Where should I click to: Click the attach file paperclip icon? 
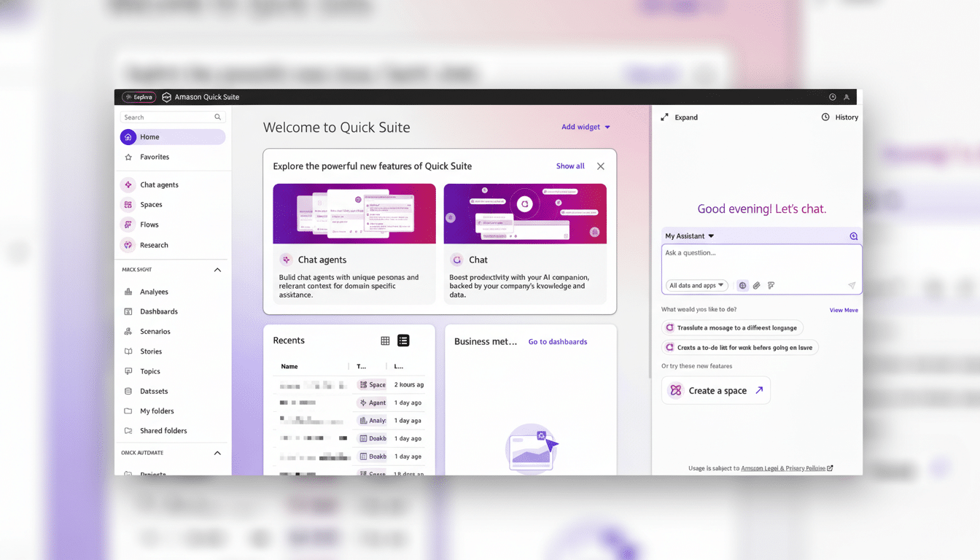click(x=757, y=286)
